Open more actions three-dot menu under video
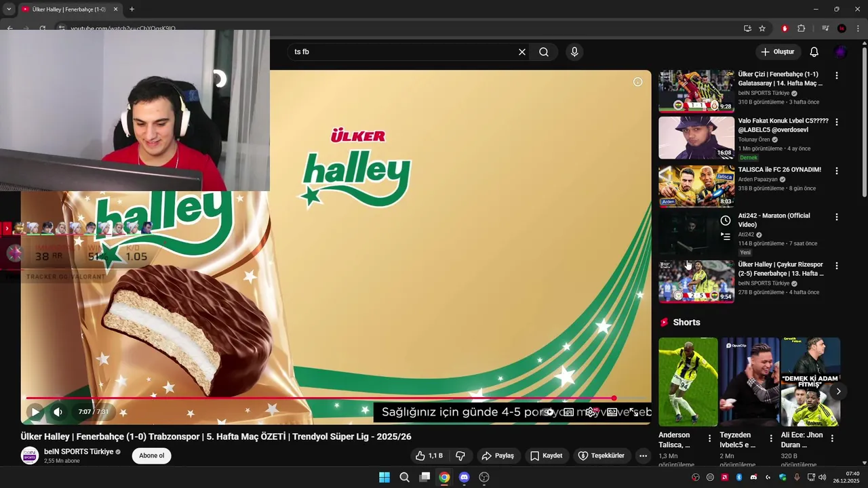The height and width of the screenshot is (488, 868). coord(644,456)
